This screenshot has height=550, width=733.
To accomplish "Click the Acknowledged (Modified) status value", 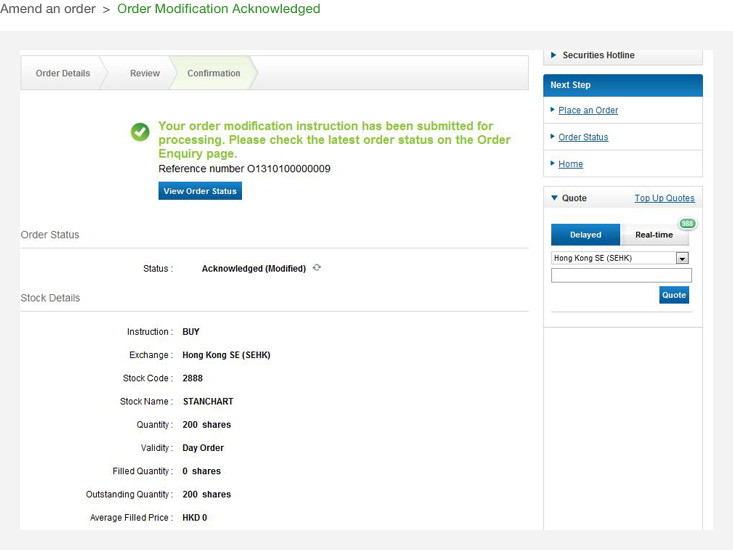I will click(254, 269).
